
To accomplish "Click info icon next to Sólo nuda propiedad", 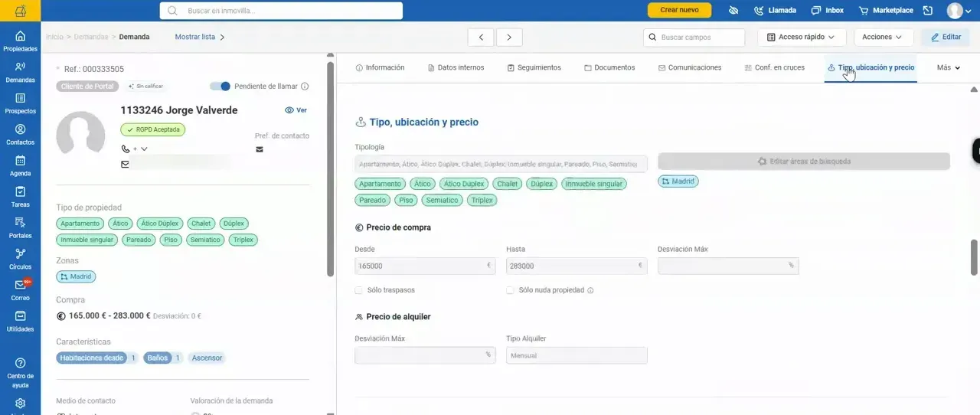I will point(590,290).
